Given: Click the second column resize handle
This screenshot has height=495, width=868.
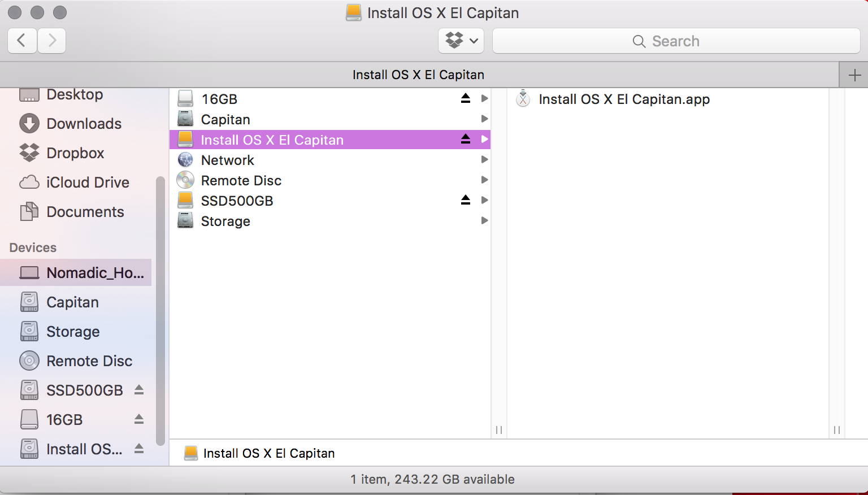Looking at the screenshot, I should (x=837, y=430).
